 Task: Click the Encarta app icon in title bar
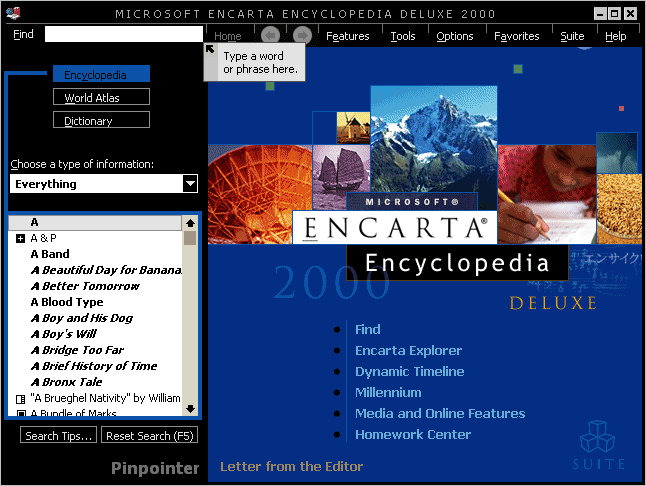(x=13, y=13)
